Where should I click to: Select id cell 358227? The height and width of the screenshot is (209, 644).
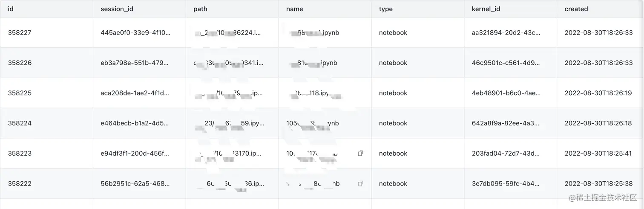[x=20, y=32]
